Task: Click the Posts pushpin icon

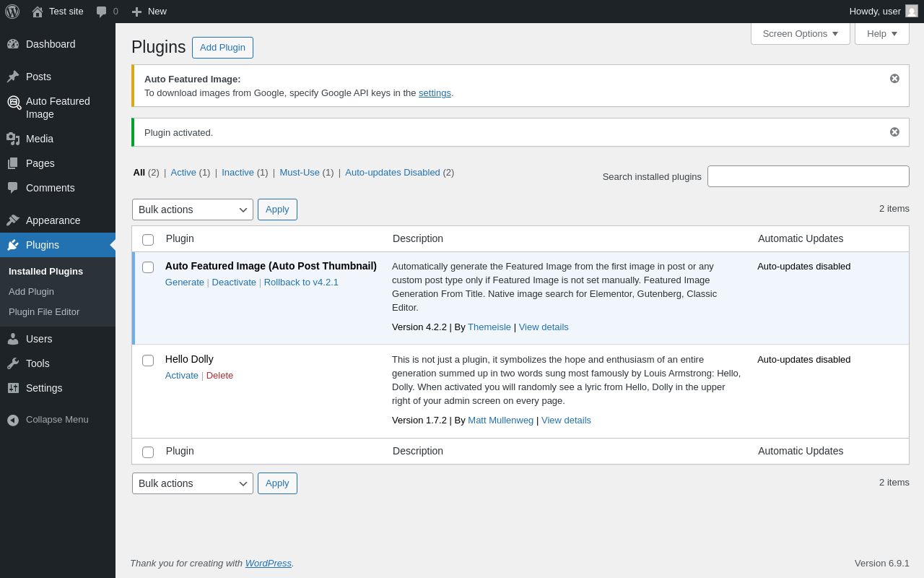Action: click(13, 77)
